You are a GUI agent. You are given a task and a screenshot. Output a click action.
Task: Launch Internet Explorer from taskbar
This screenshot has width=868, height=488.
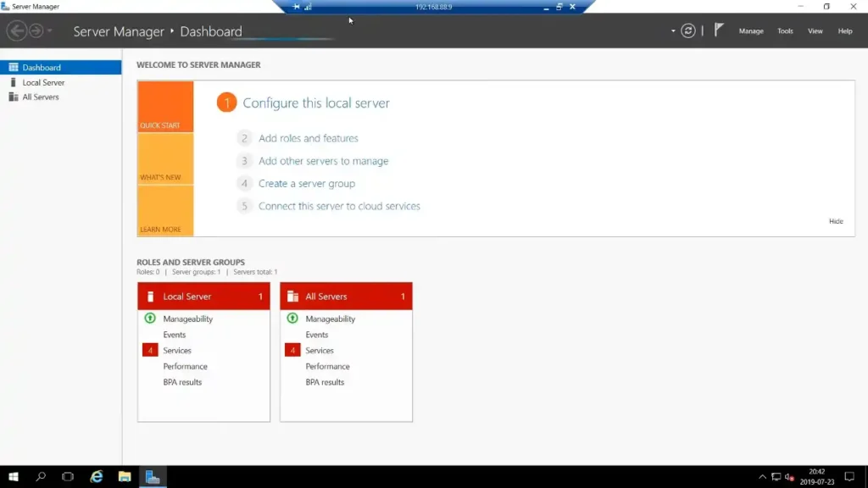click(97, 476)
